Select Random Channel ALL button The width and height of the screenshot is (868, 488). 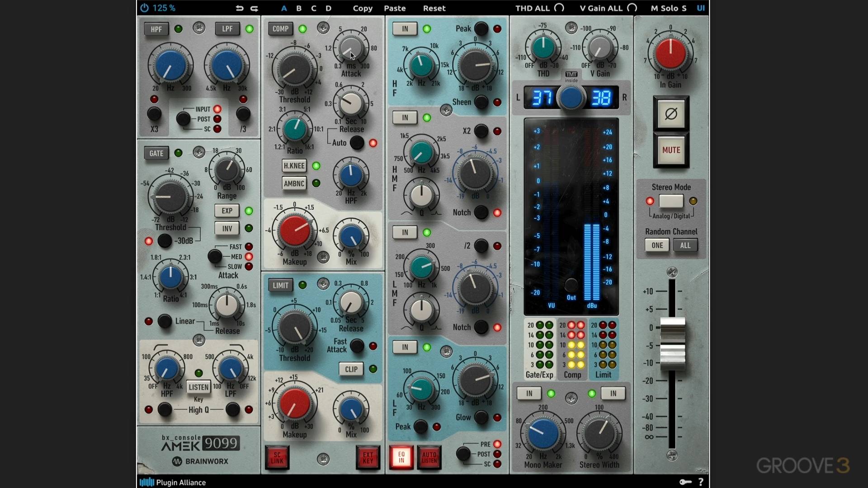point(685,245)
